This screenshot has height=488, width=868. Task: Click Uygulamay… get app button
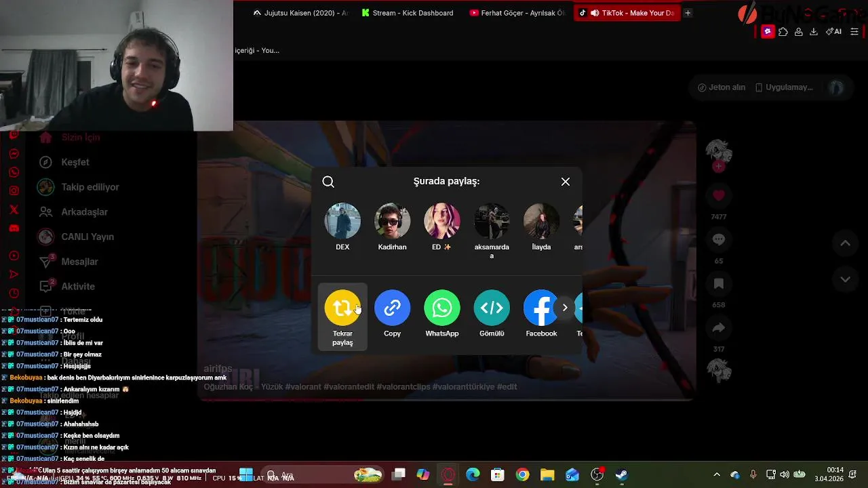[784, 87]
